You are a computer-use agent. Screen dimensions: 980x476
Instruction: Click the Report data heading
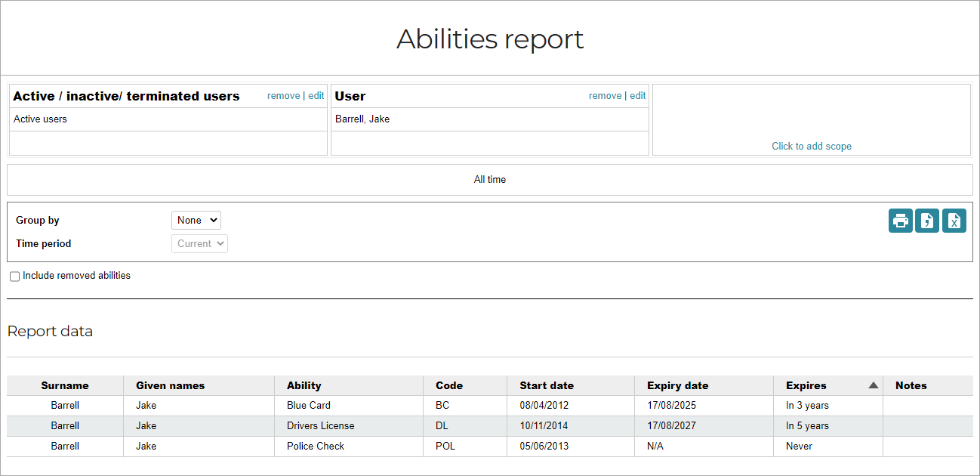[x=50, y=331]
